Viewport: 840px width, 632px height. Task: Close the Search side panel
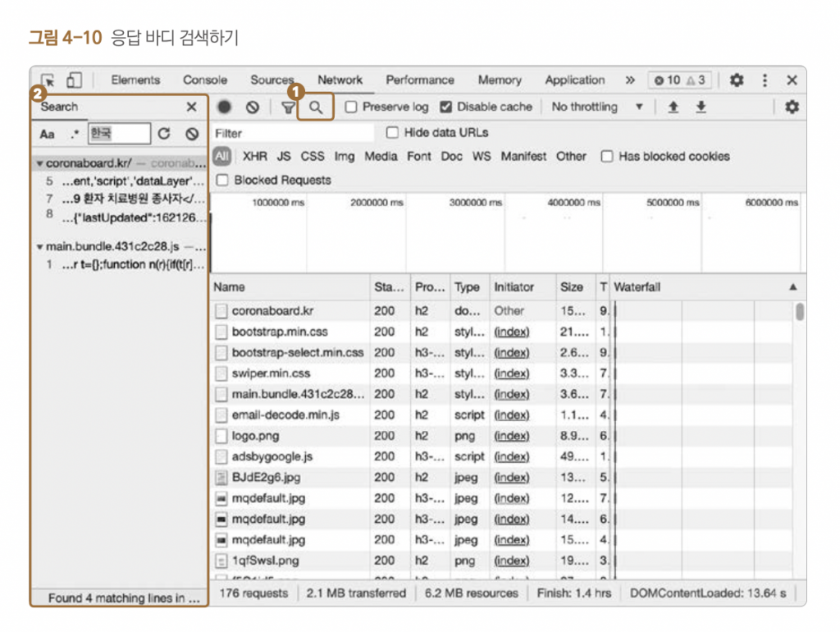point(191,108)
